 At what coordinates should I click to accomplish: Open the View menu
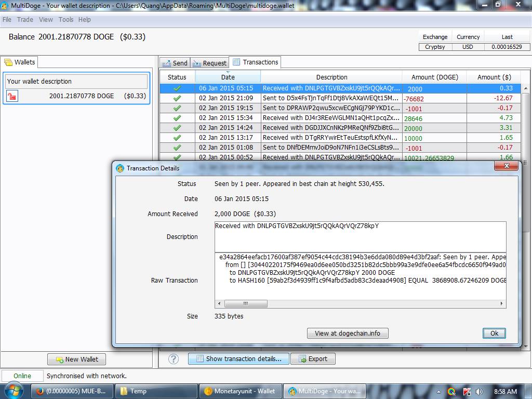[46, 20]
